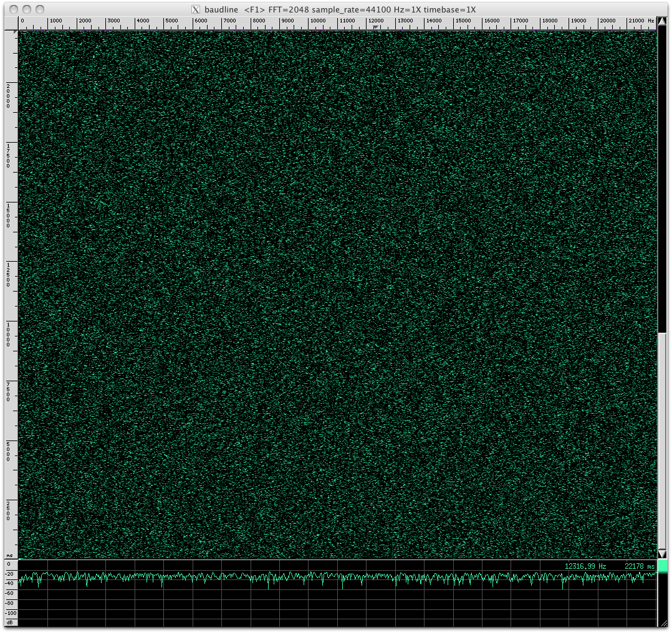Click the 15000 mark on the time ruler
Viewport: 672px width, 633px height.
pos(8,216)
